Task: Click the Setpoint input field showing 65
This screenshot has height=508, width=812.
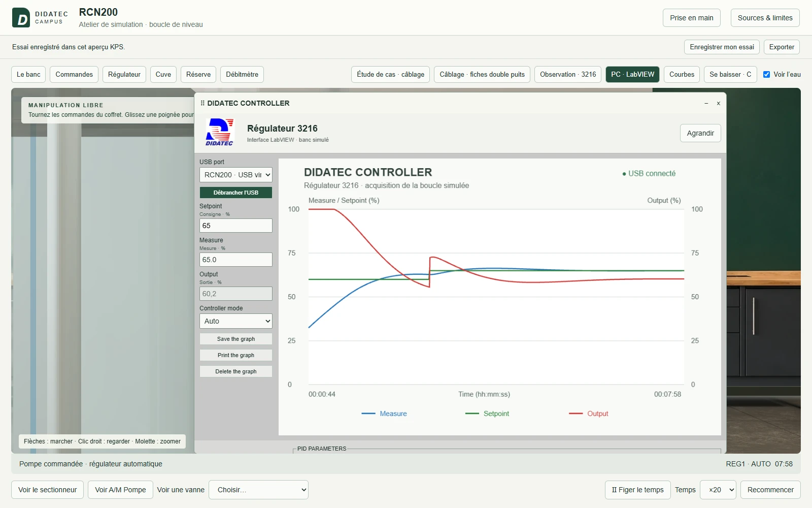Action: (x=236, y=226)
